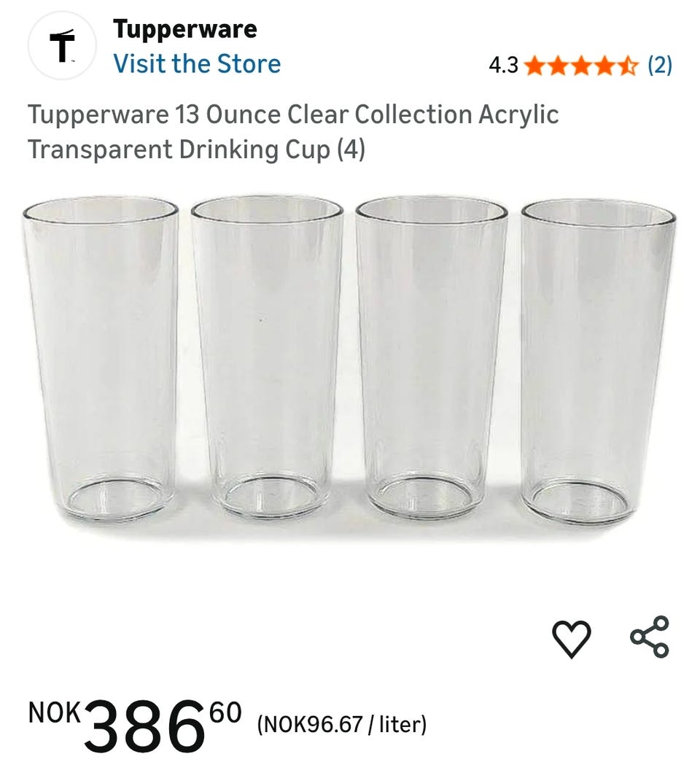The image size is (700, 773).
Task: Select the 4.3 rating number
Action: 503,66
